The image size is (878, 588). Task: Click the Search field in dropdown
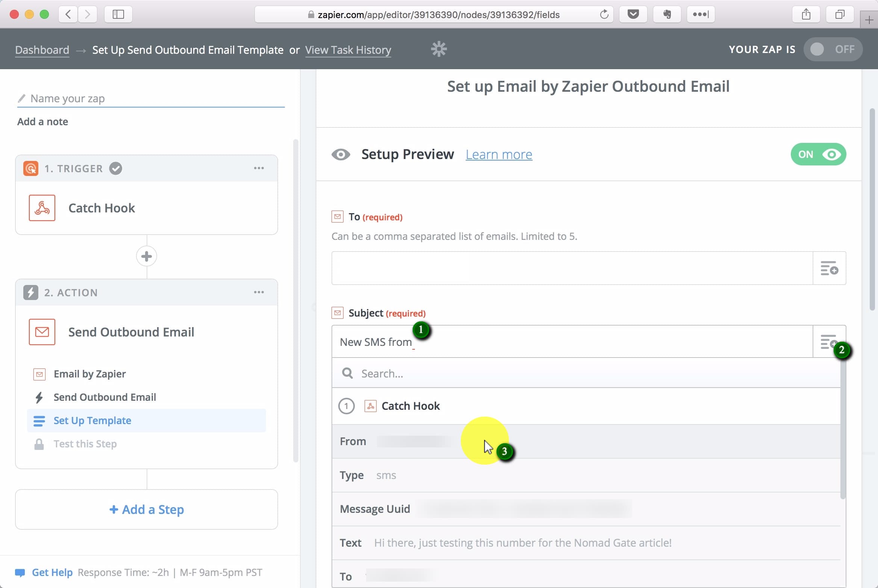click(x=586, y=373)
